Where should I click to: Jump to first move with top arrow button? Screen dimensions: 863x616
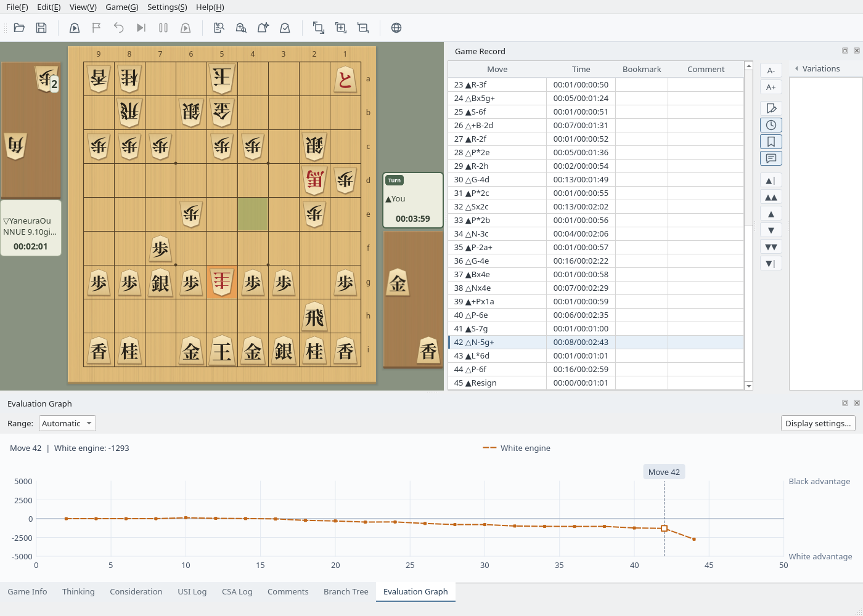pos(771,180)
